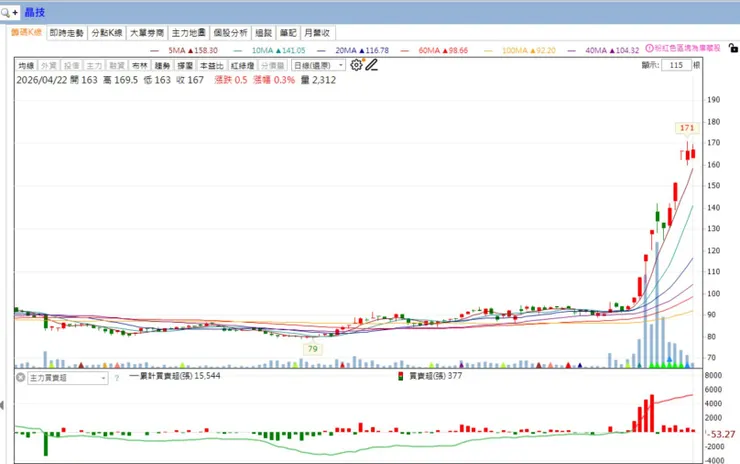
Task: Switch to the 分點K線 tab
Action: coord(107,33)
